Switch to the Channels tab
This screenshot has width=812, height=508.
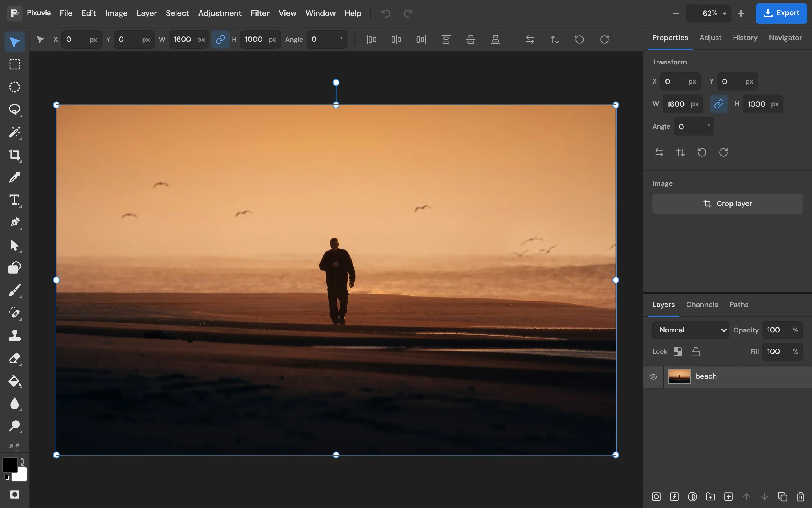(702, 305)
